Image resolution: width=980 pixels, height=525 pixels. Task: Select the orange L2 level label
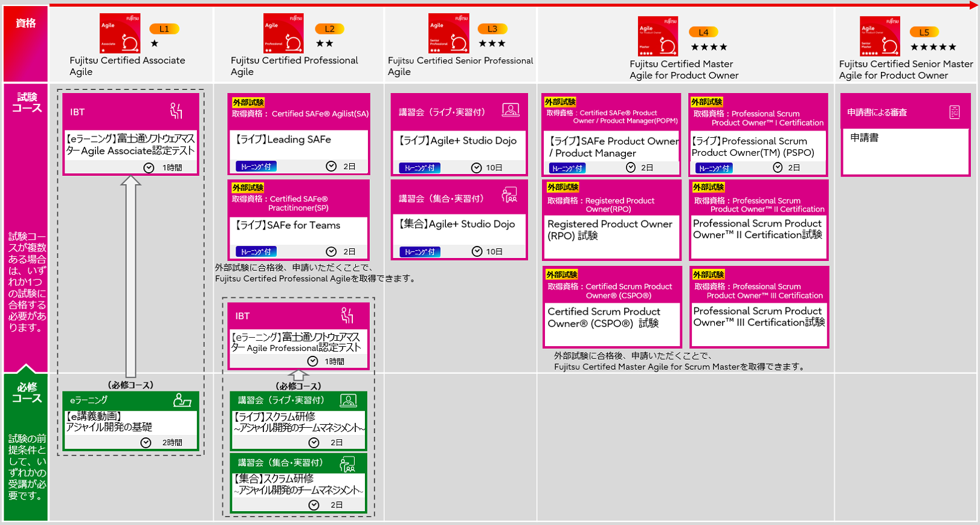pyautogui.click(x=329, y=29)
